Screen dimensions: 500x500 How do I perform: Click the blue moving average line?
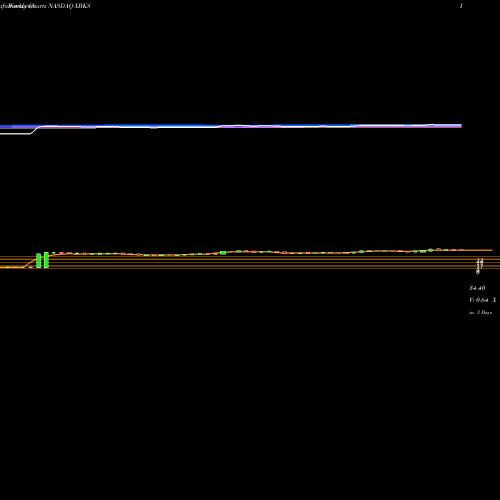231,126
